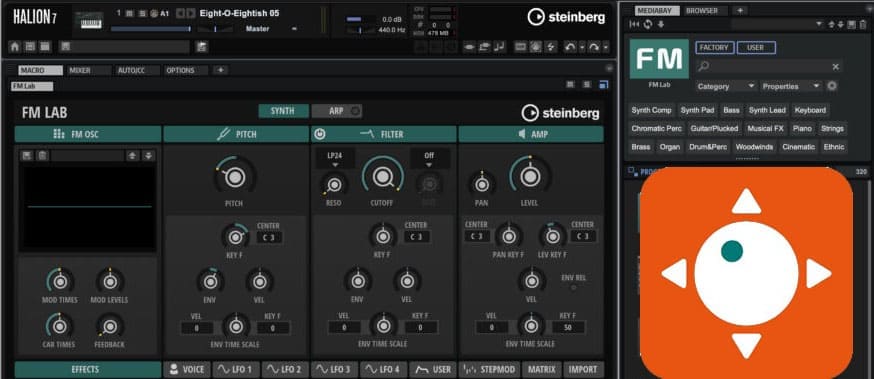The height and width of the screenshot is (379, 874).
Task: Click the blue window layout icon near FM Lab
Action: coord(604,84)
